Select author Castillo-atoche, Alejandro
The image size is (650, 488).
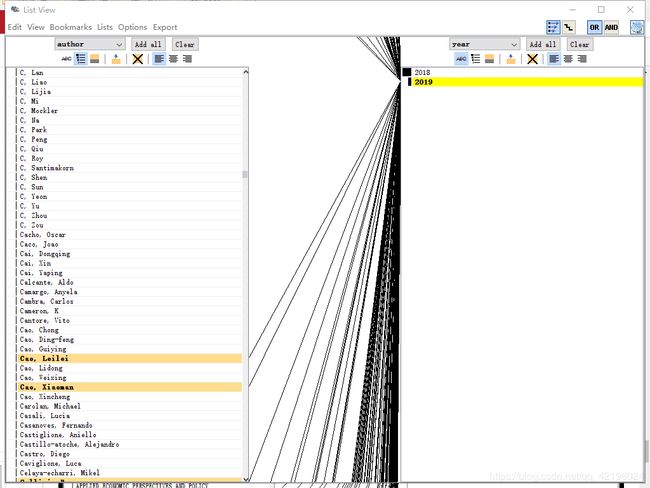130,444
